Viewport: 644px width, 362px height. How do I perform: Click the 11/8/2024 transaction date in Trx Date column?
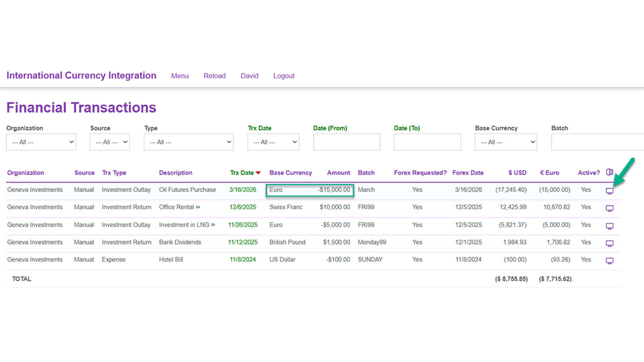[x=243, y=259]
